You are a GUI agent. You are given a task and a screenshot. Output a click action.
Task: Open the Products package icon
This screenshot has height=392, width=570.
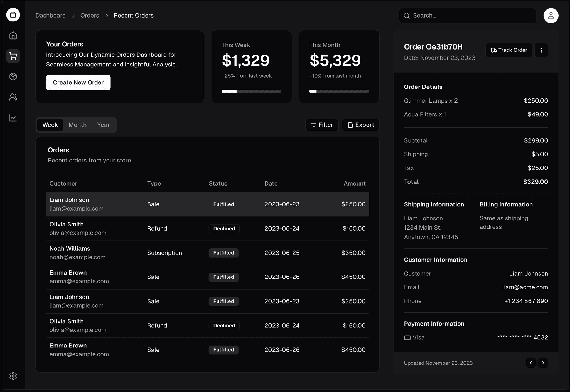[x=13, y=77]
